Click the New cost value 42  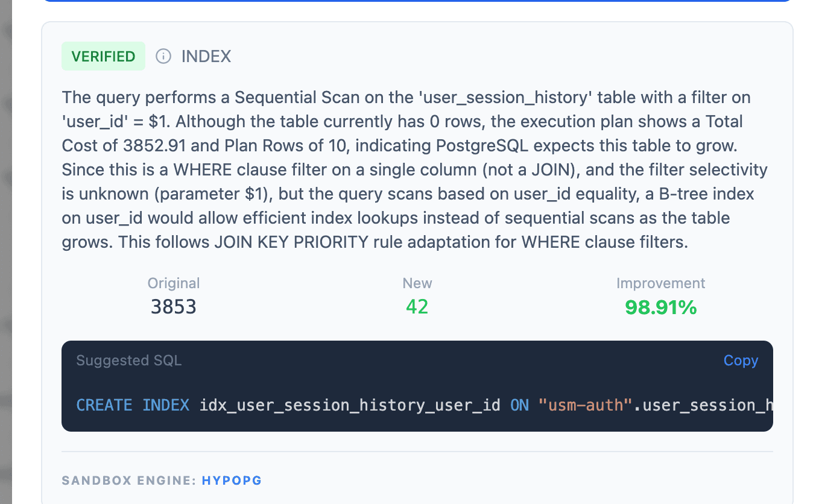pos(417,307)
